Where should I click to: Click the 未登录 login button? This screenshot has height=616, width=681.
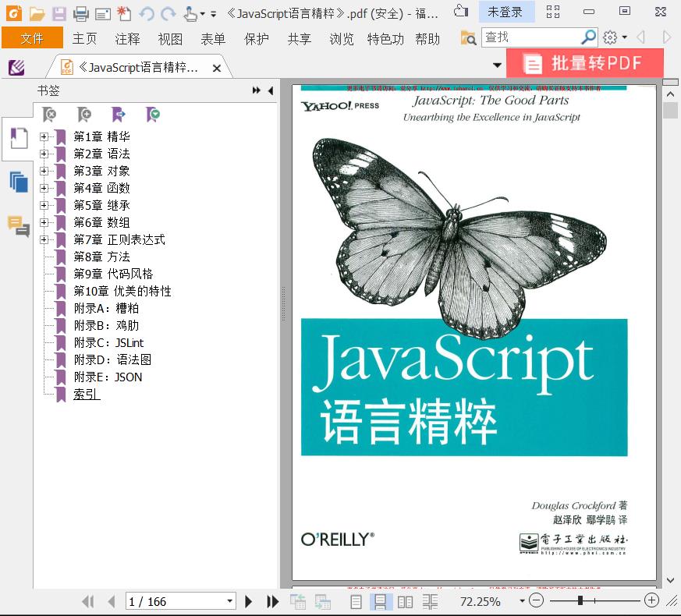pos(506,12)
